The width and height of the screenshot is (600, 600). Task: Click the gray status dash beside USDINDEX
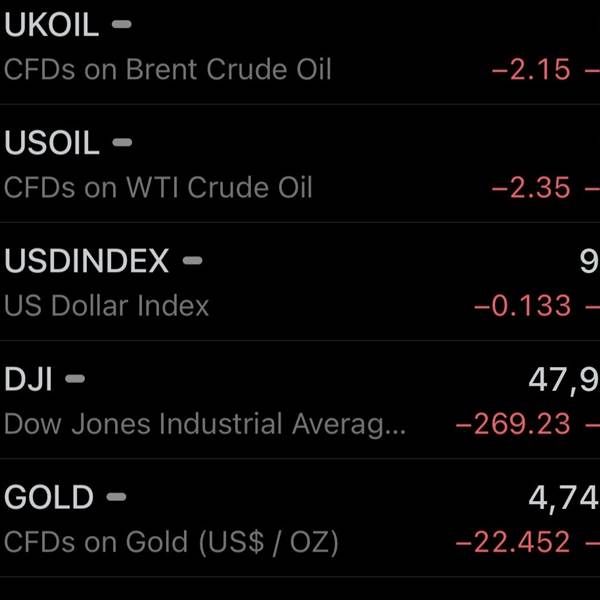pos(192,261)
